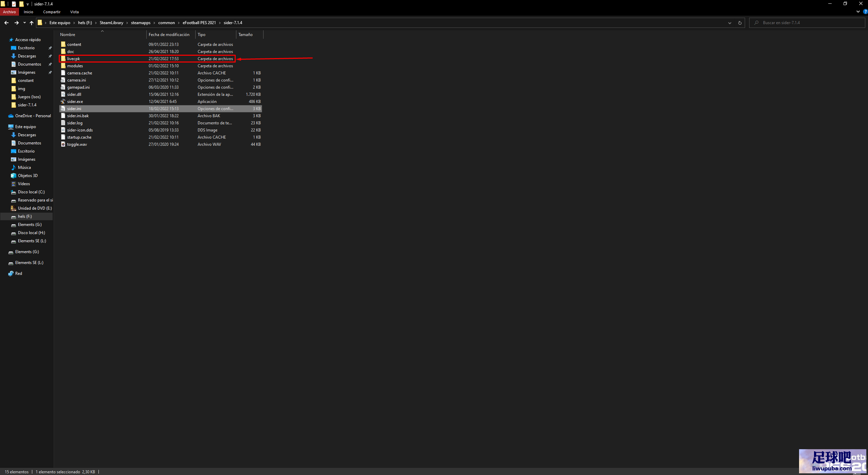This screenshot has height=475, width=868.
Task: Select the gamepad.ini file icon
Action: coord(63,87)
